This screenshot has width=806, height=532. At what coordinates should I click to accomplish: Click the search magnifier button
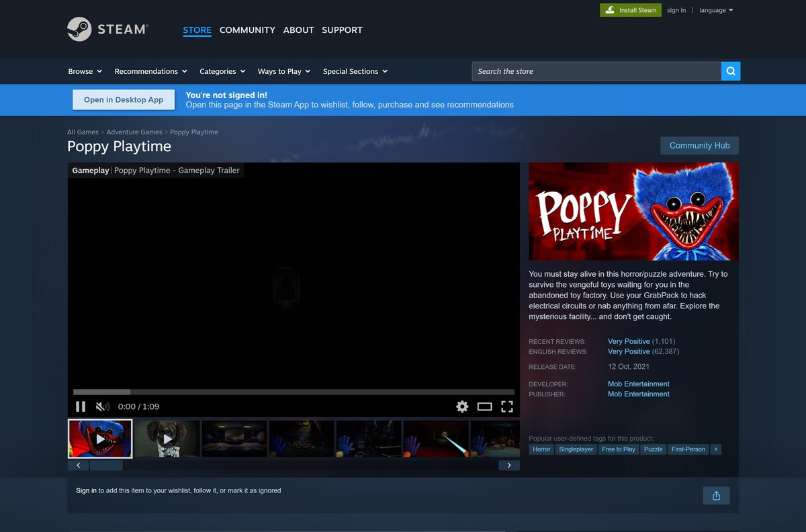click(x=731, y=71)
